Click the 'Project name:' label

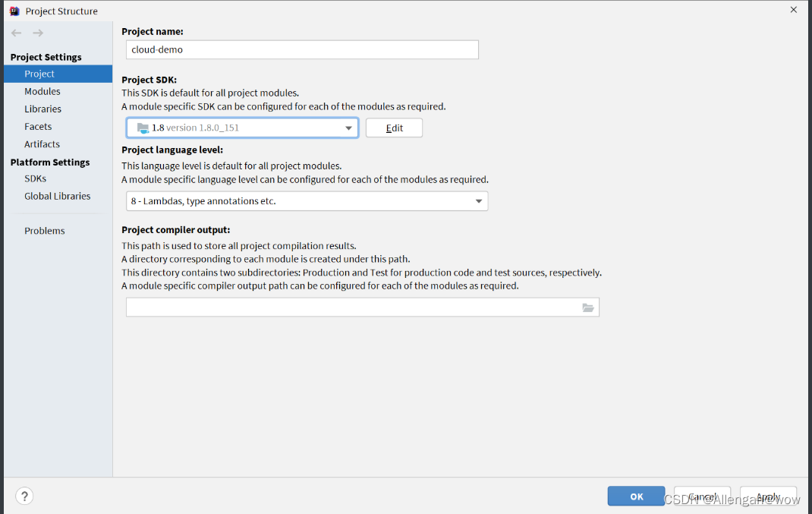(153, 32)
